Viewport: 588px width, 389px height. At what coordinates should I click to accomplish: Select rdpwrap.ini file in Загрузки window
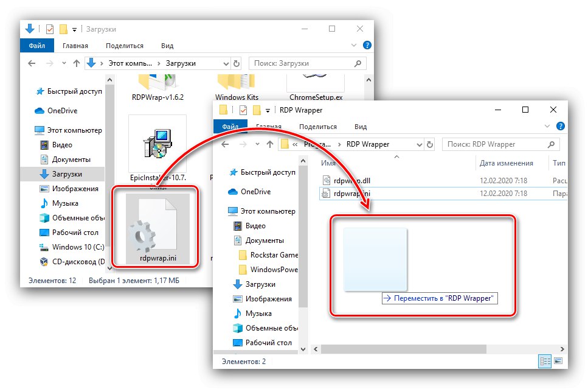tap(157, 229)
